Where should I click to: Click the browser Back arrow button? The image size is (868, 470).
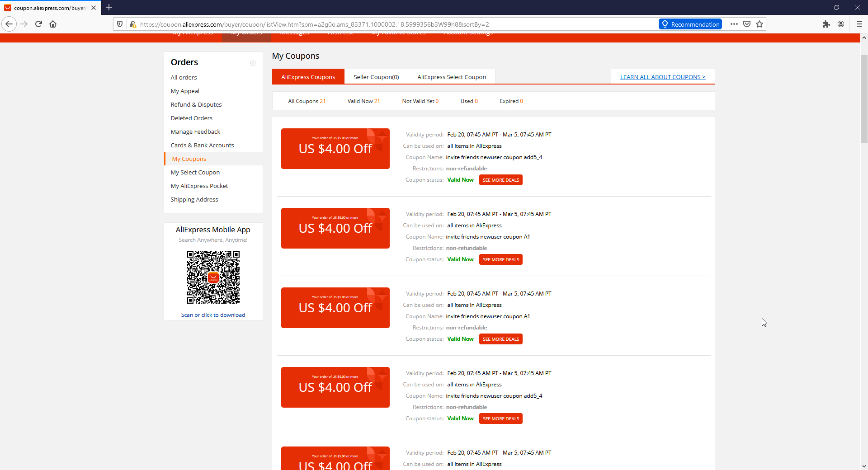9,24
